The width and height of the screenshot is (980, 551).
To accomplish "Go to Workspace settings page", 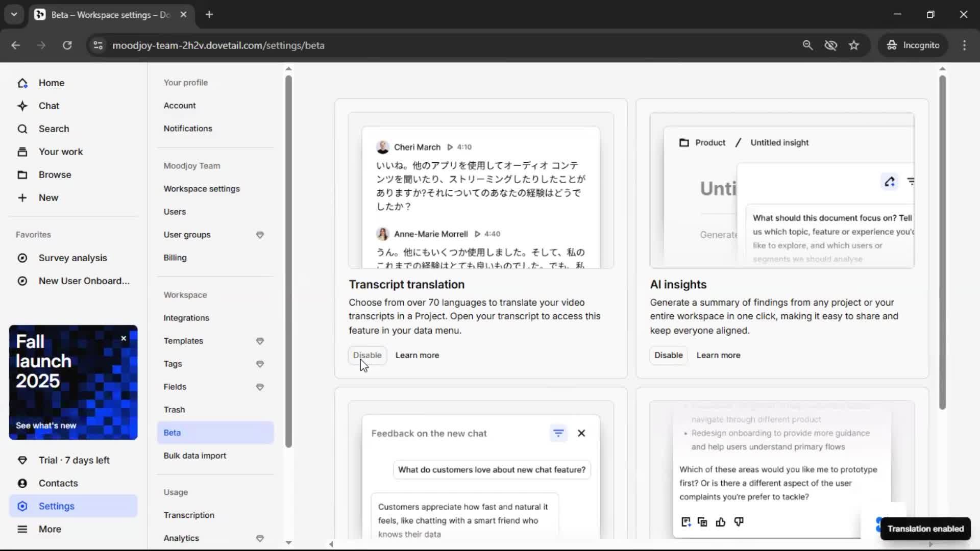I will click(x=202, y=189).
